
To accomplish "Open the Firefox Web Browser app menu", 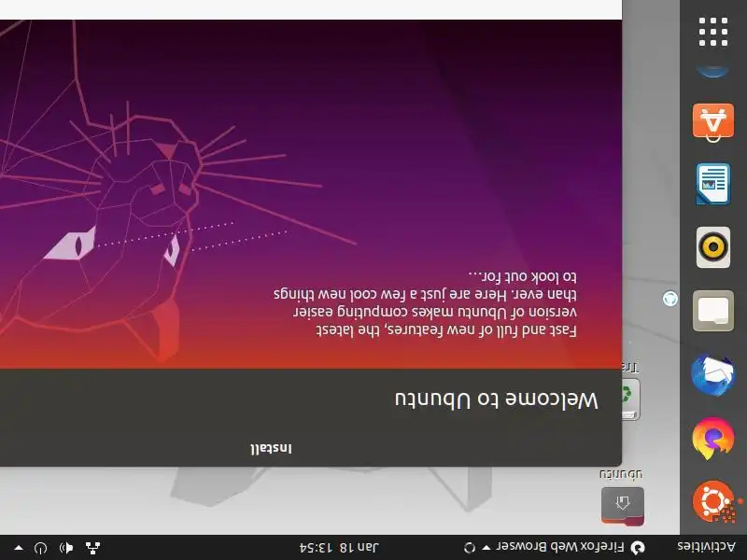I will coord(559,547).
